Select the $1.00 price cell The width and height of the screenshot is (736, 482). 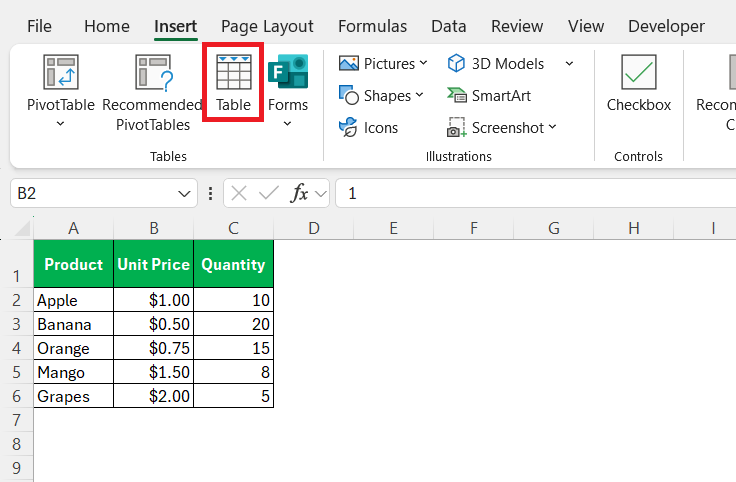click(153, 300)
